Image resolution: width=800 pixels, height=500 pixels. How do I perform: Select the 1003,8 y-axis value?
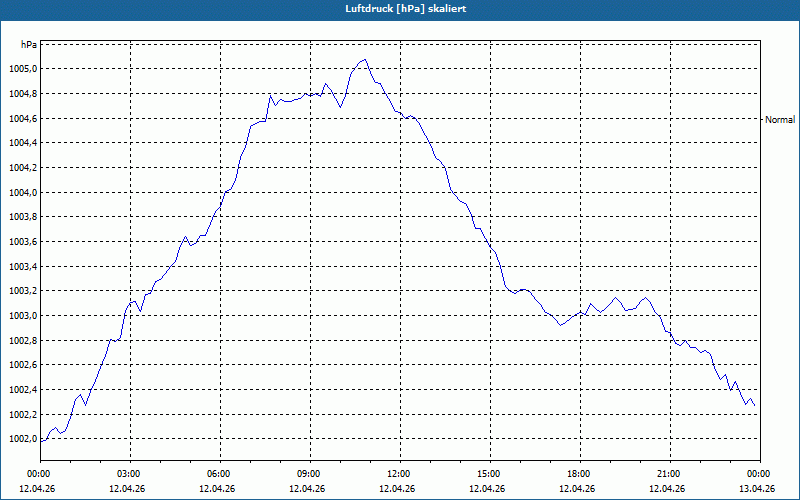23,217
